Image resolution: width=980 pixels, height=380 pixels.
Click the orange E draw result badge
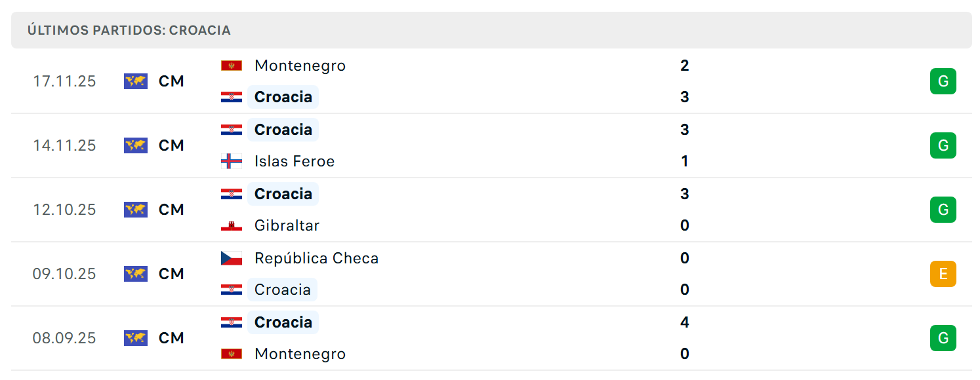tap(943, 274)
